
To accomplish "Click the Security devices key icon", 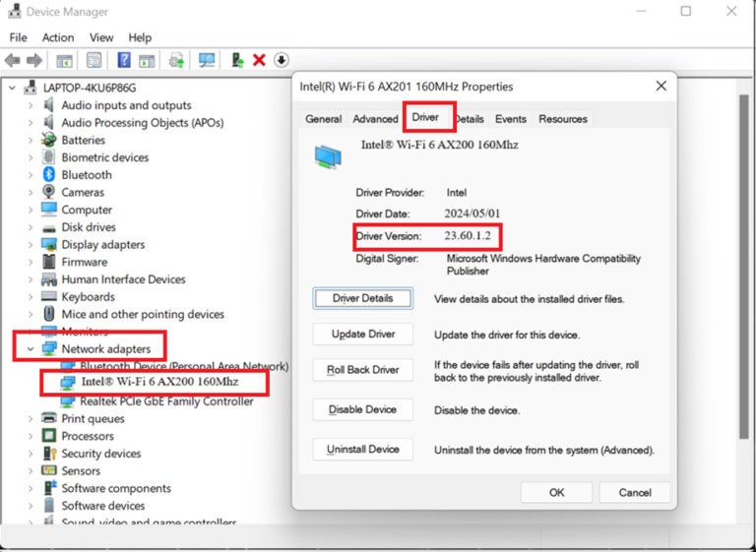I will [49, 454].
